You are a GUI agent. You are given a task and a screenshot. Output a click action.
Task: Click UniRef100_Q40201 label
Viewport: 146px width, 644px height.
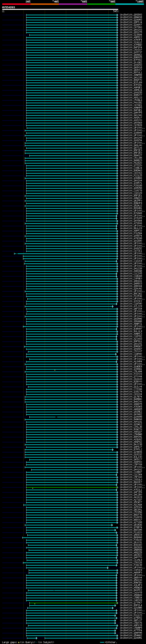[x=131, y=344]
